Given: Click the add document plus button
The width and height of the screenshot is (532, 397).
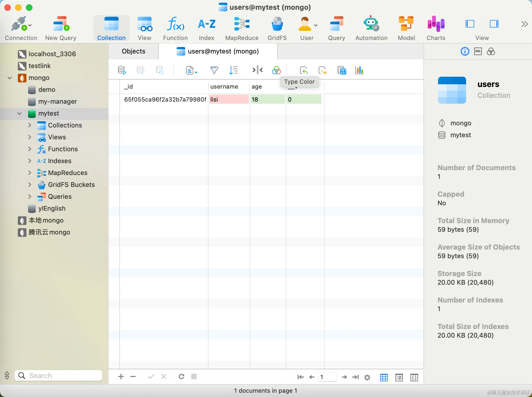Looking at the screenshot, I should point(121,376).
